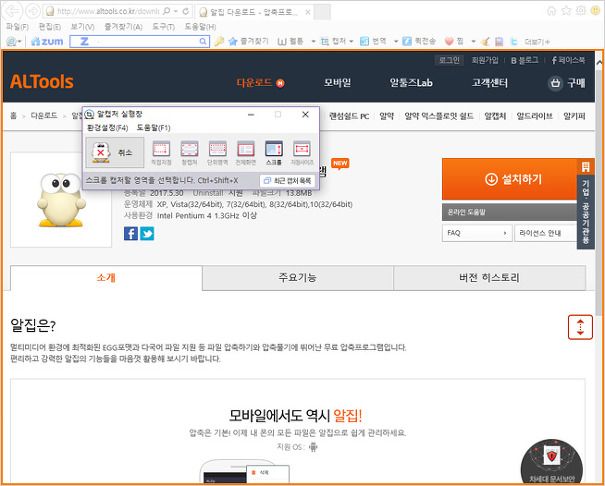
Task: Click the 회원가입 sign-up link
Action: [x=485, y=60]
